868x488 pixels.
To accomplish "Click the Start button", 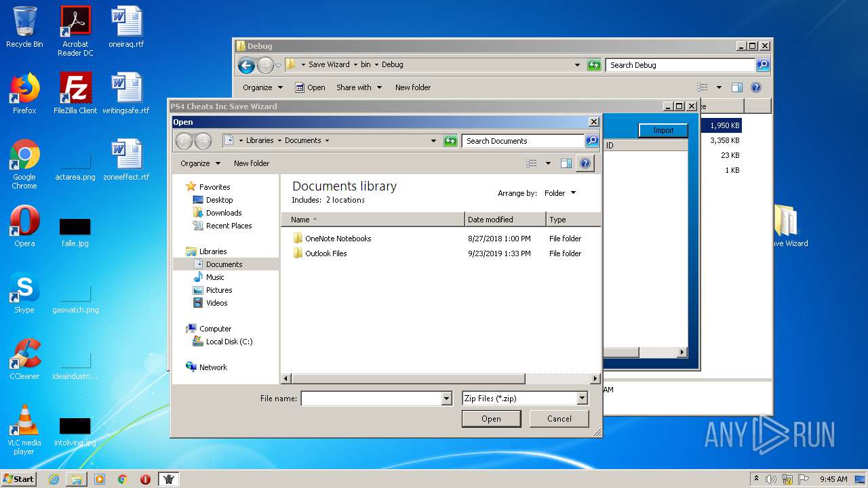I will pos(18,479).
